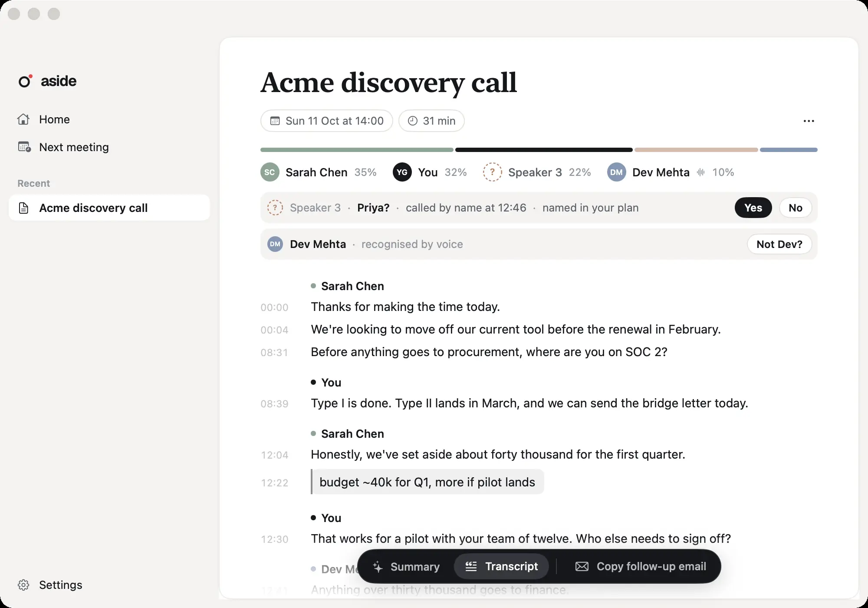Jump to timestamp 08:31
Viewport: 868px width, 608px height.
(x=274, y=353)
